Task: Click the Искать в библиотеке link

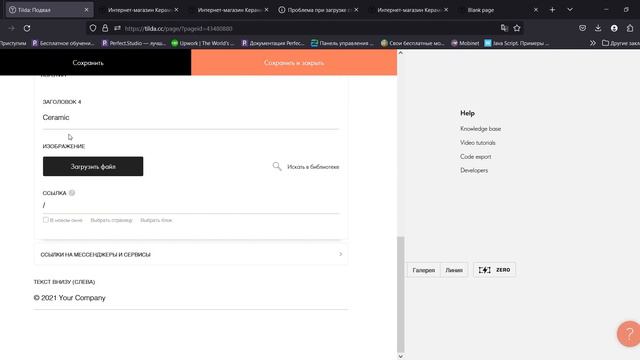Action: tap(313, 167)
